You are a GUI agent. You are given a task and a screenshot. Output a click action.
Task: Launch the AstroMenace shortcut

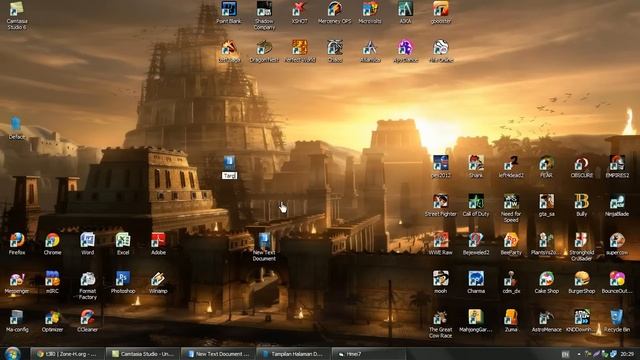pos(546,321)
